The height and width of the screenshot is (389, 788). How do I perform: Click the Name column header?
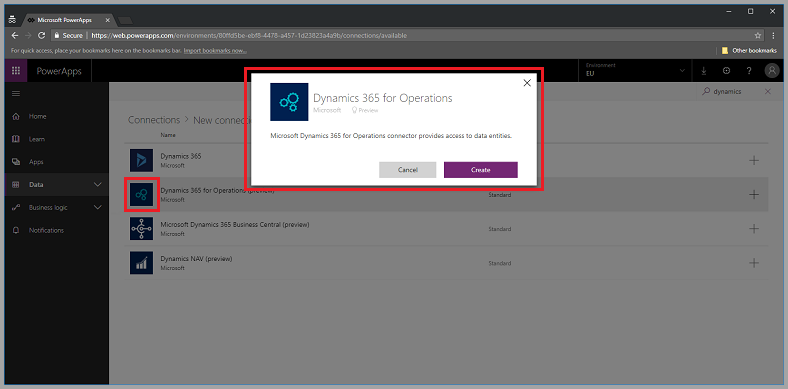pos(167,135)
